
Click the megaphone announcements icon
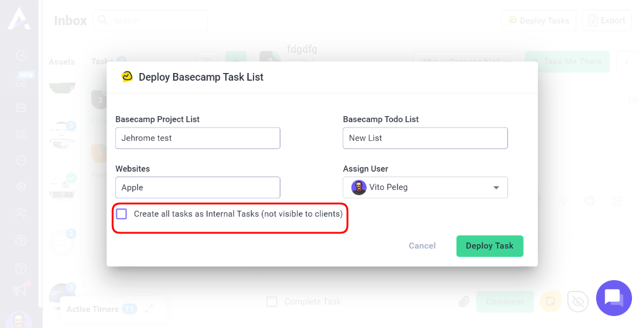pos(19,290)
